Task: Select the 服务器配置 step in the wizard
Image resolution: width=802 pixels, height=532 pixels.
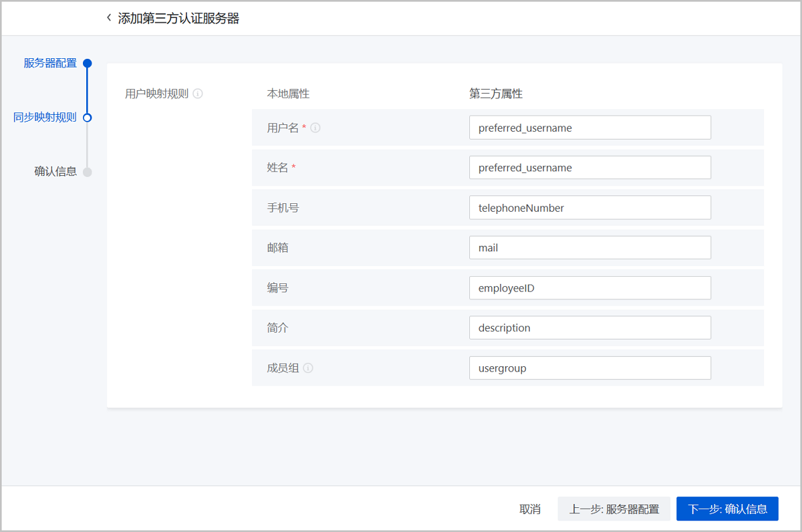Action: pos(50,63)
